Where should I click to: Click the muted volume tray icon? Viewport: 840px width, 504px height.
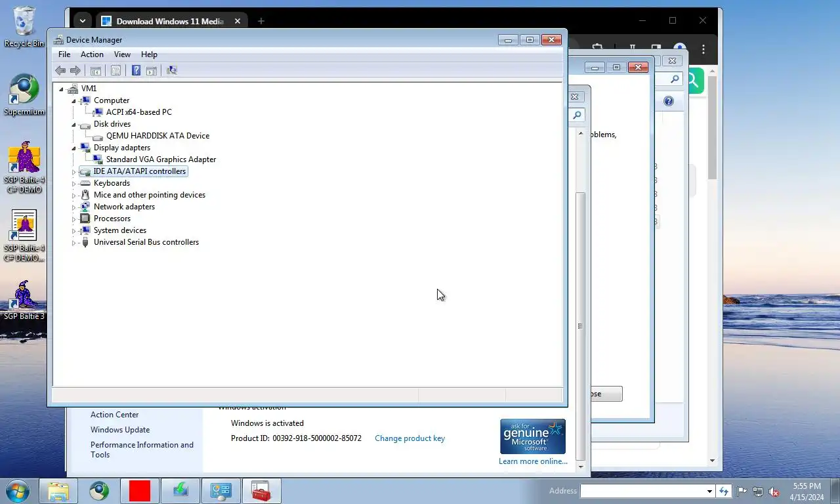pyautogui.click(x=774, y=492)
